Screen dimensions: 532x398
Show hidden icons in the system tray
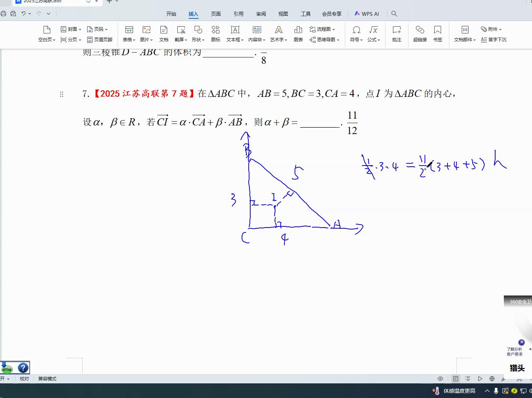(x=487, y=391)
